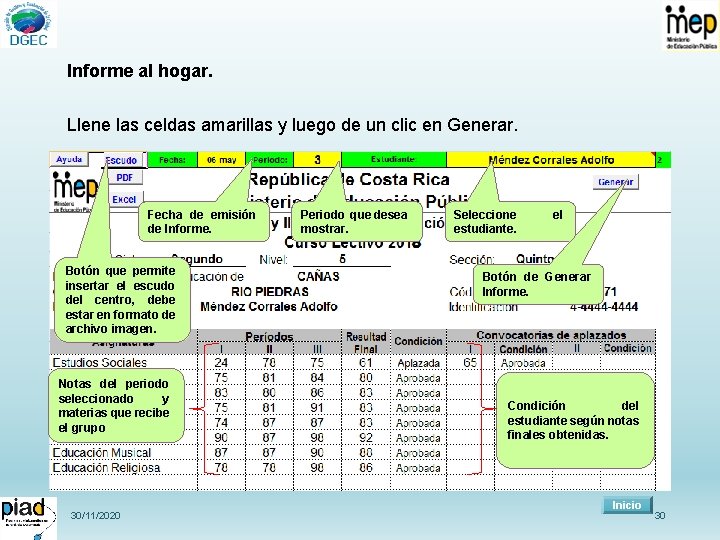The image size is (720, 540).
Task: Select the green 'Periodo:' label cell
Action: coord(270,160)
